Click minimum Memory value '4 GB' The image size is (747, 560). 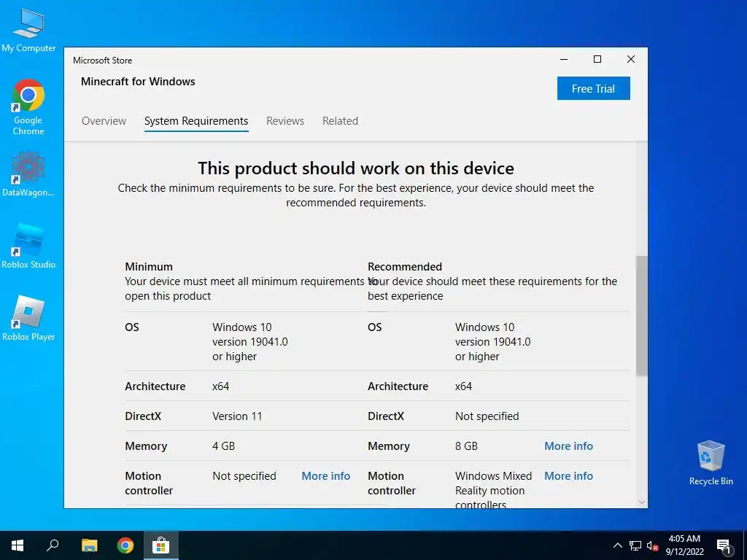click(x=223, y=446)
